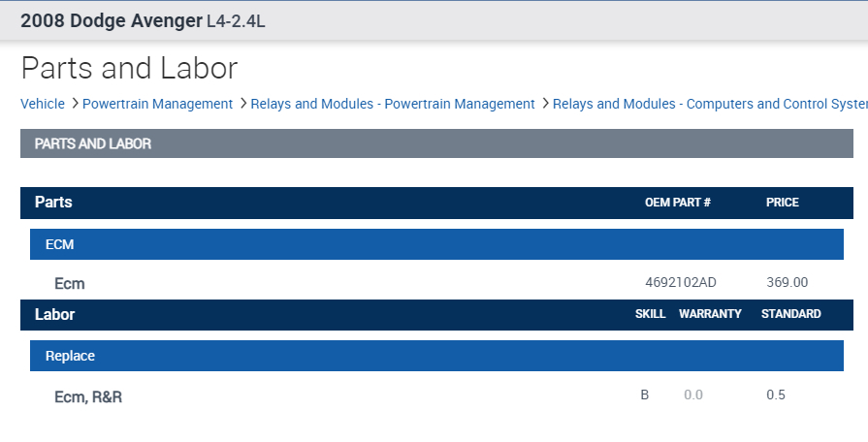Image resolution: width=868 pixels, height=442 pixels.
Task: Click the chevron arrow after Vehicle breadcrumb
Action: pos(74,104)
